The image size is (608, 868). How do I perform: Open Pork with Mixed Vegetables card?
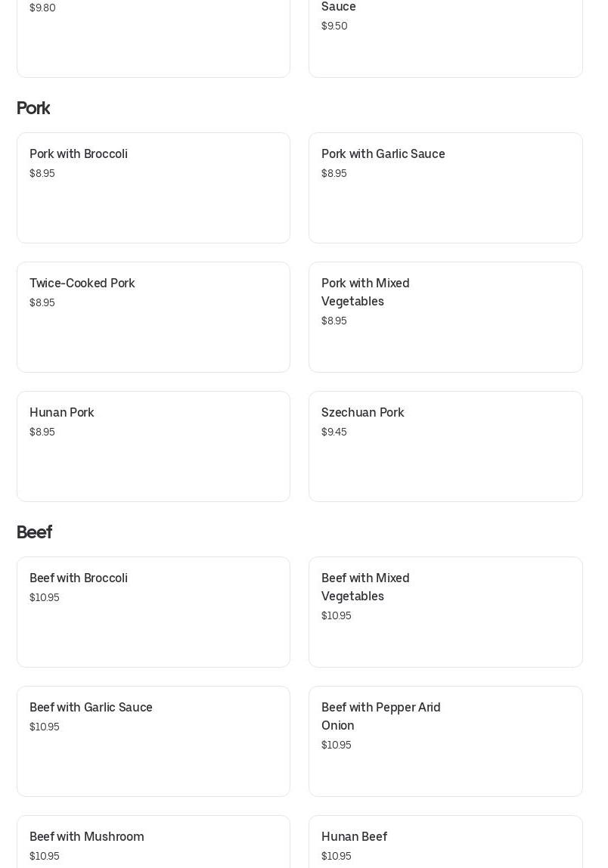[x=445, y=318]
